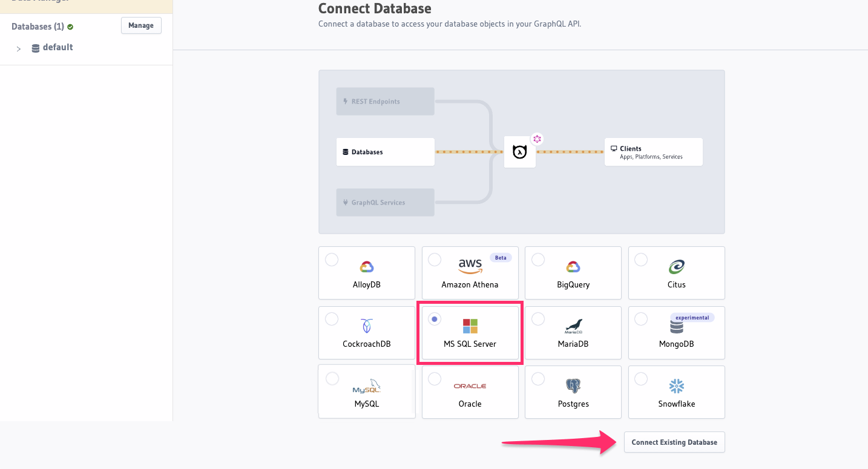This screenshot has height=469, width=868.
Task: Select the Postgres radio button
Action: (538, 379)
